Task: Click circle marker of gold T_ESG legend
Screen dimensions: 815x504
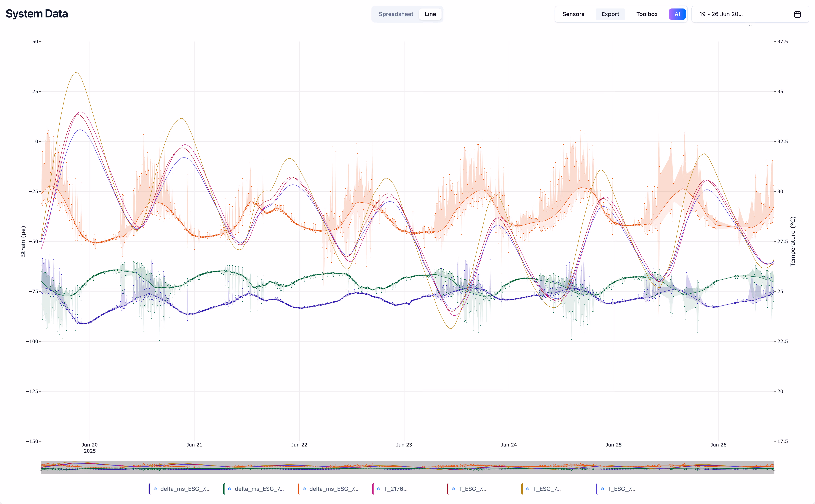Action: pos(528,489)
